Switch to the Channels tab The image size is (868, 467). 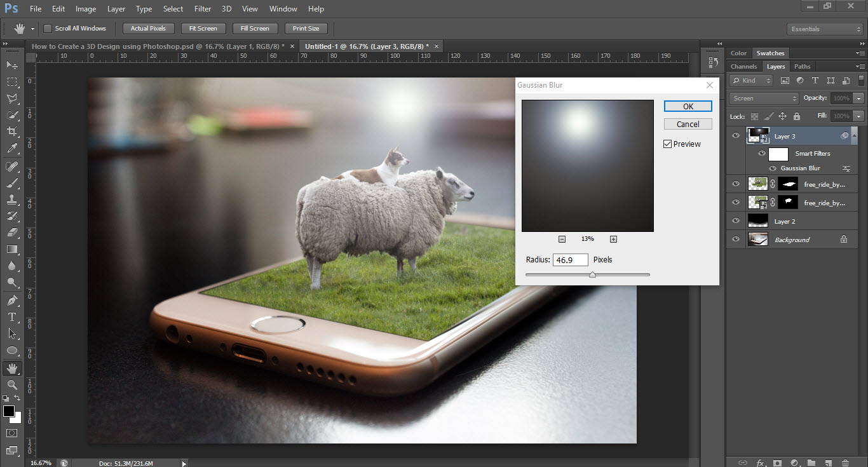pyautogui.click(x=743, y=67)
